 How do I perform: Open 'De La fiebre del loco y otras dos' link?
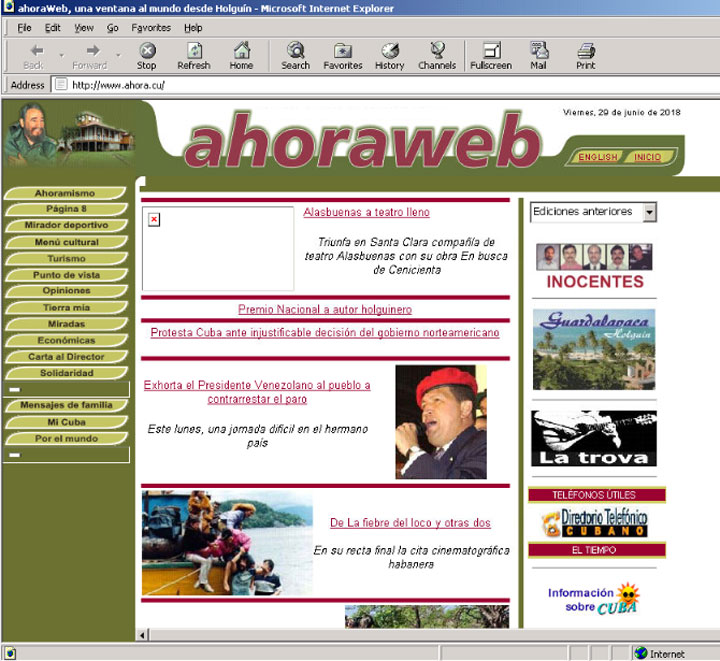click(410, 522)
